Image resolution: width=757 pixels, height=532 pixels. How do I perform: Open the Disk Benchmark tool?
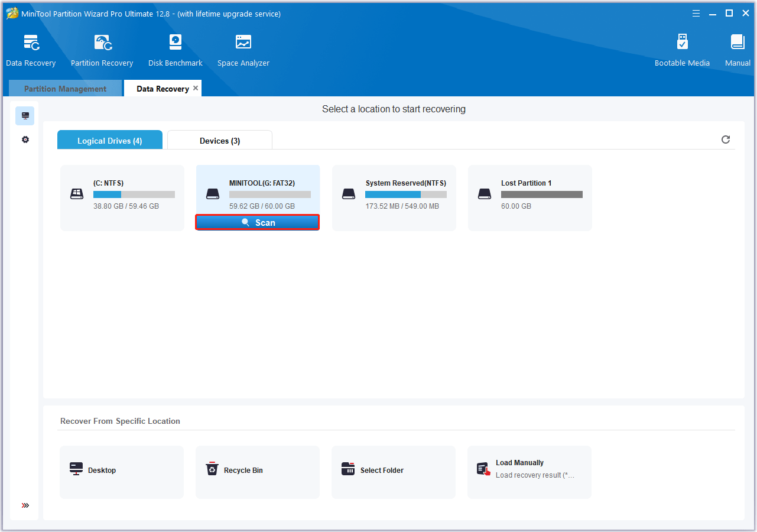[176, 50]
